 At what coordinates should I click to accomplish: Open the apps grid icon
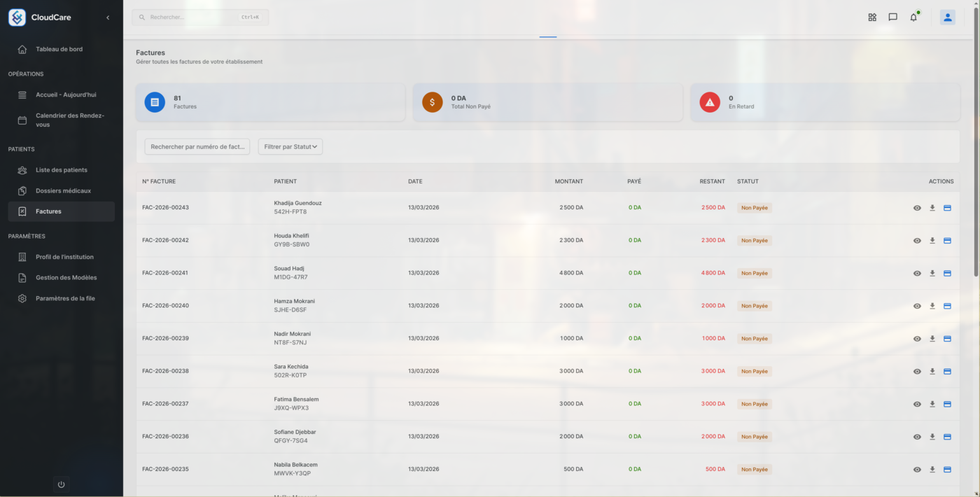(x=872, y=17)
